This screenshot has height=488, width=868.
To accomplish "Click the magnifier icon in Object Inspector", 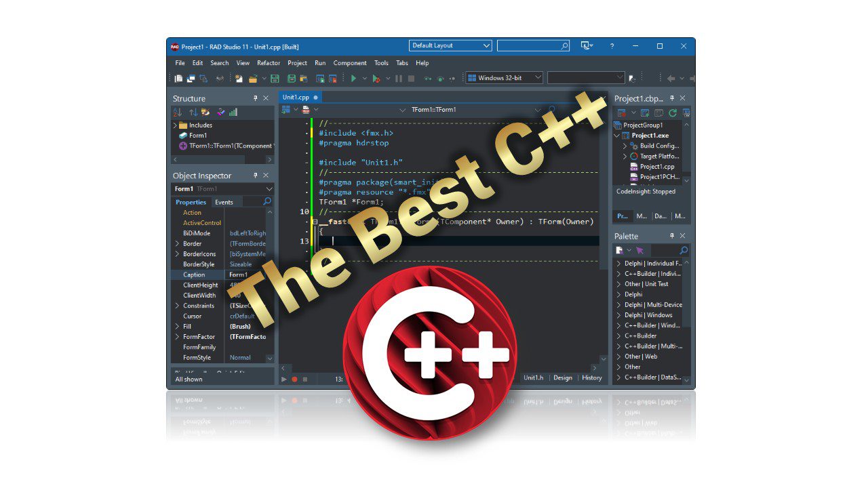I will 267,202.
